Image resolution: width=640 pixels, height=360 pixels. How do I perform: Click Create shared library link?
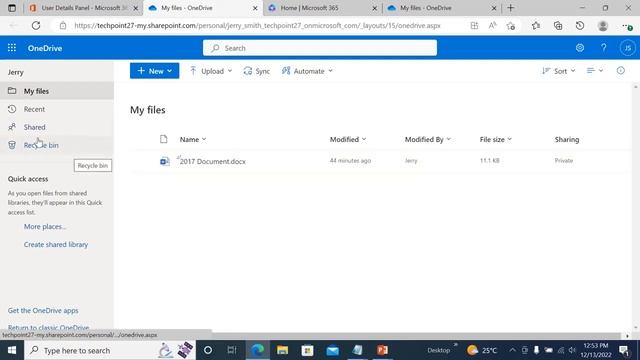(x=56, y=244)
